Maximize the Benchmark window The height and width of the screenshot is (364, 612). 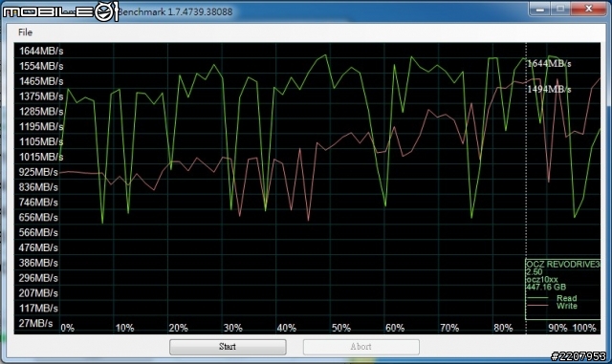click(561, 9)
